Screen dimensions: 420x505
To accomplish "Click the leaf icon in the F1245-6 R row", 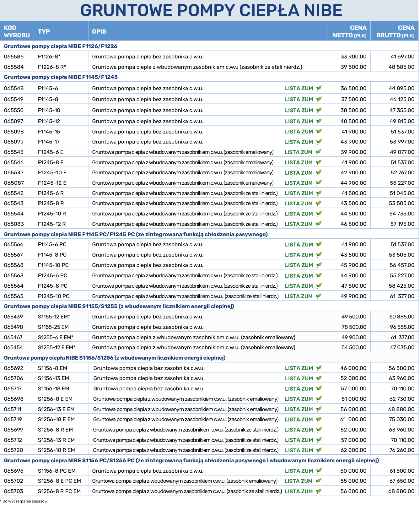I will point(319,193).
